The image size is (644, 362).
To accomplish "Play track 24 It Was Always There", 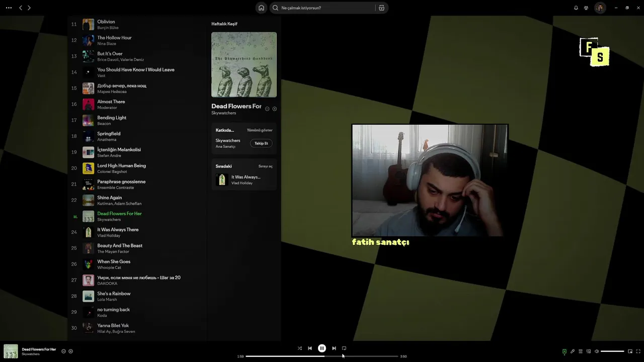I will [x=136, y=232].
